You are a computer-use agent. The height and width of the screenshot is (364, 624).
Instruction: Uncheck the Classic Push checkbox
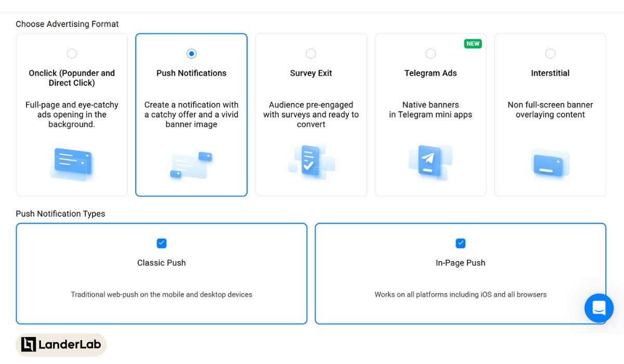[162, 243]
